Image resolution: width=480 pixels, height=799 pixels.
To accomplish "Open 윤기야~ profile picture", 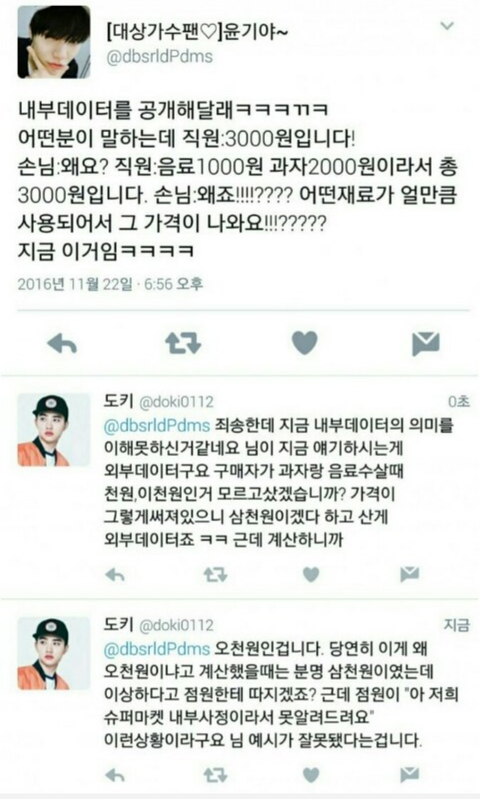I will (x=54, y=42).
